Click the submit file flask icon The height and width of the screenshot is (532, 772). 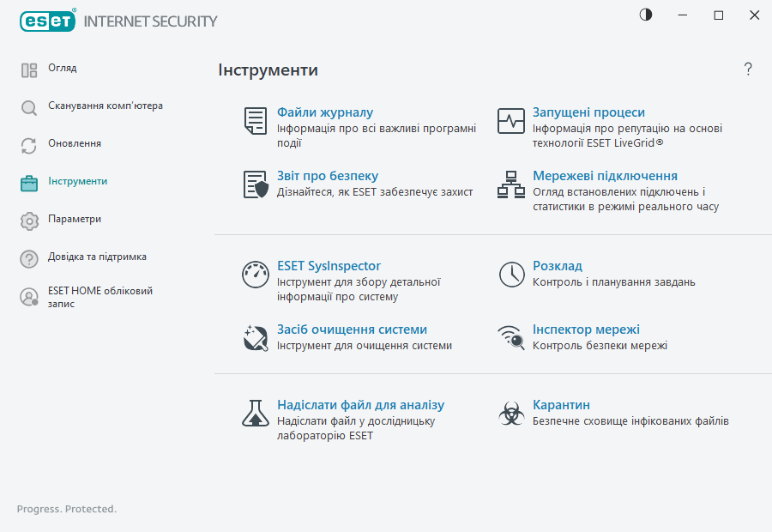click(x=255, y=414)
